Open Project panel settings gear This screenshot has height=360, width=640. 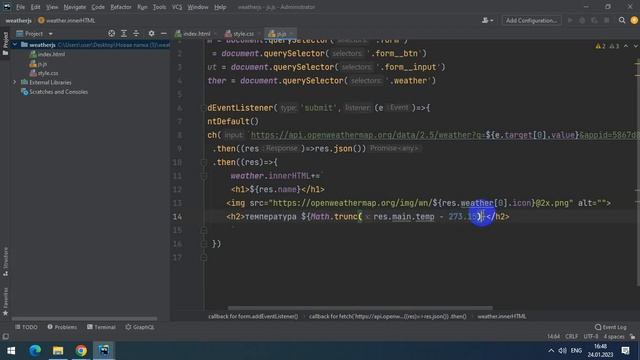coord(151,33)
